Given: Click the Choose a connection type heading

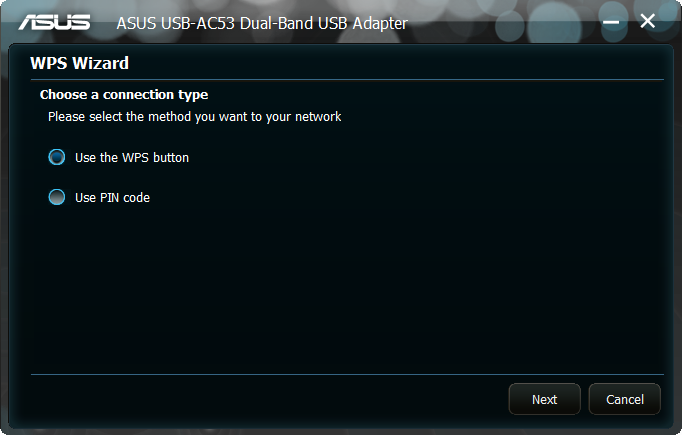Looking at the screenshot, I should 124,95.
